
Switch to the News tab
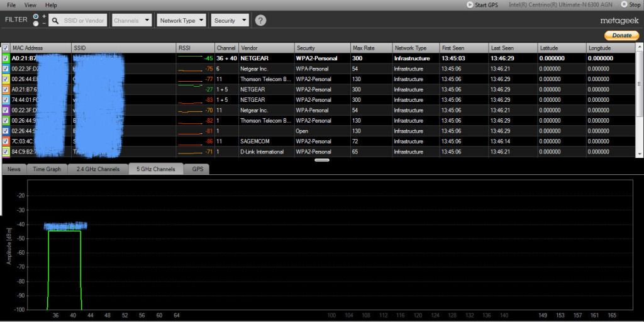pos(14,169)
